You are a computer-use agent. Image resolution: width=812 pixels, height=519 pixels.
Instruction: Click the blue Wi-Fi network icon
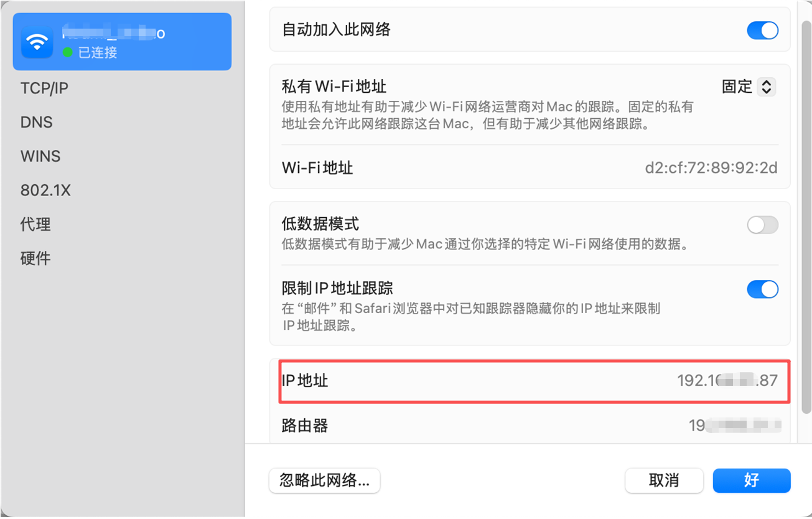[x=37, y=42]
